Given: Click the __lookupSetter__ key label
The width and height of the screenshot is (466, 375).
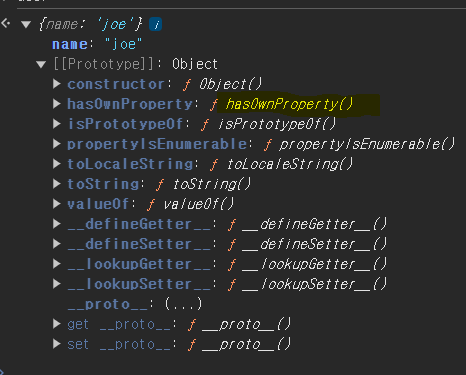Looking at the screenshot, I should (139, 284).
